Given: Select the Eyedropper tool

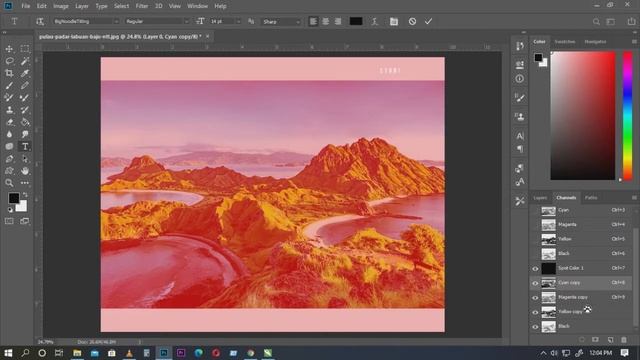Looking at the screenshot, I should coord(25,73).
